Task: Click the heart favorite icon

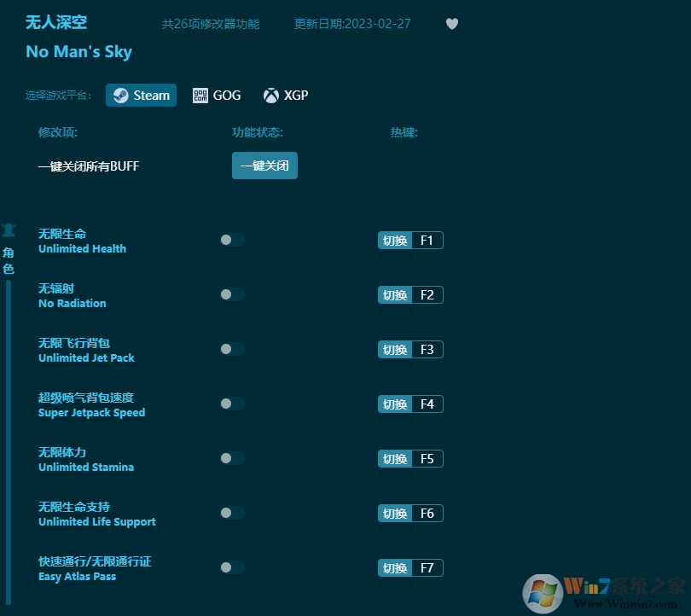Action: point(451,24)
